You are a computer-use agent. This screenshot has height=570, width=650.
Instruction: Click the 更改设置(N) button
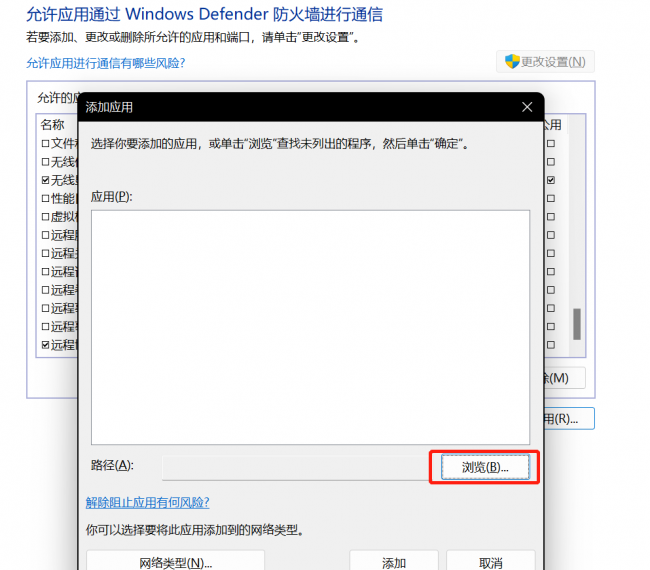(x=545, y=62)
